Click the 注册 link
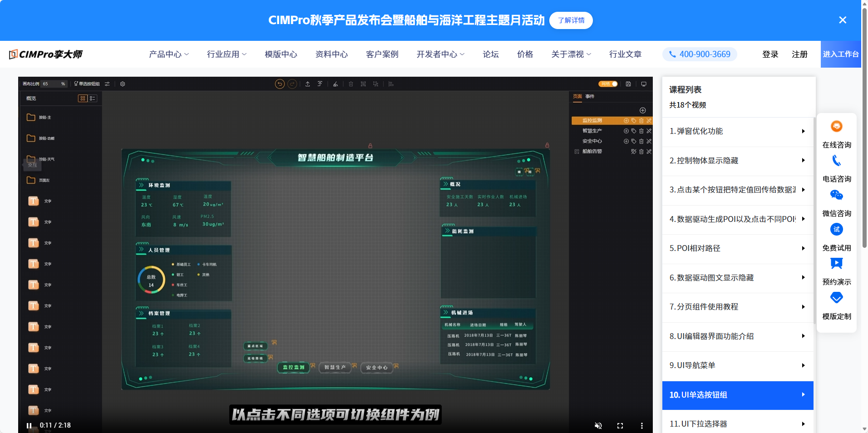 (799, 54)
